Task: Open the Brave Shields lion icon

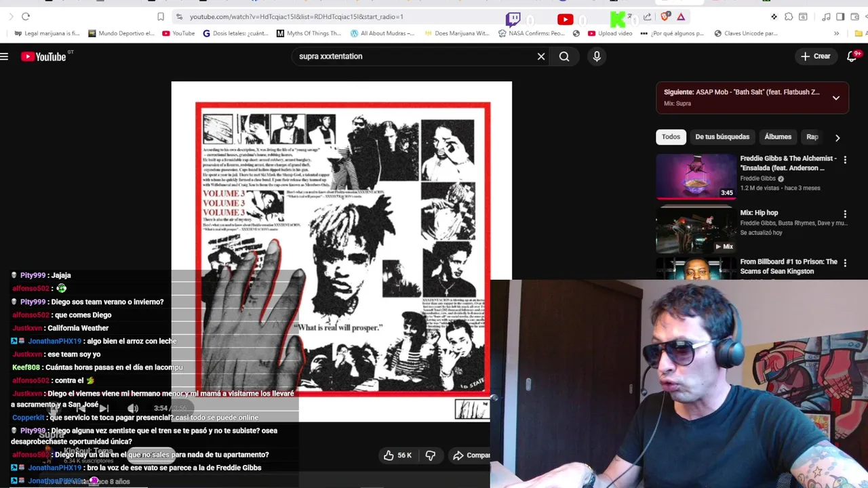Action: (665, 16)
